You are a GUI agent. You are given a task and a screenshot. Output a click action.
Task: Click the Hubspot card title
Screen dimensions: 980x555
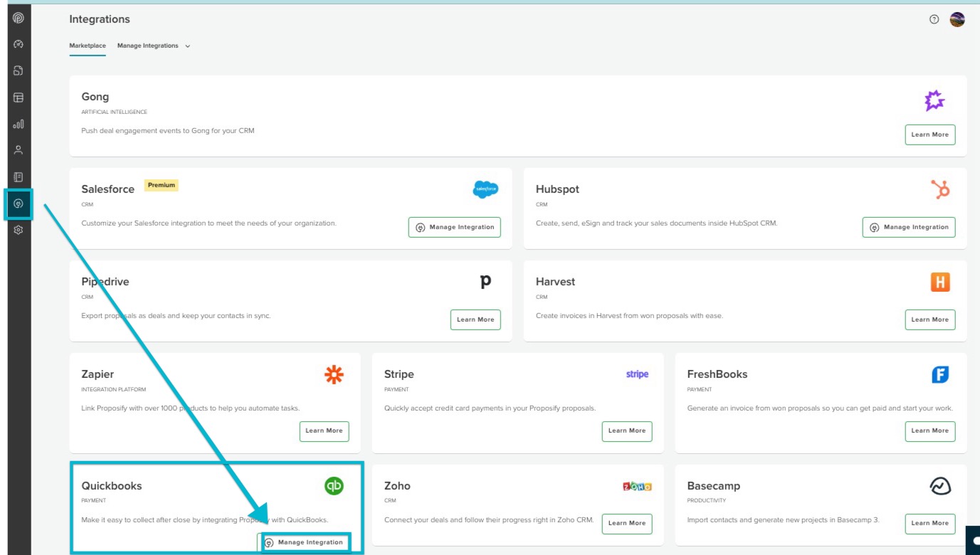coord(557,189)
